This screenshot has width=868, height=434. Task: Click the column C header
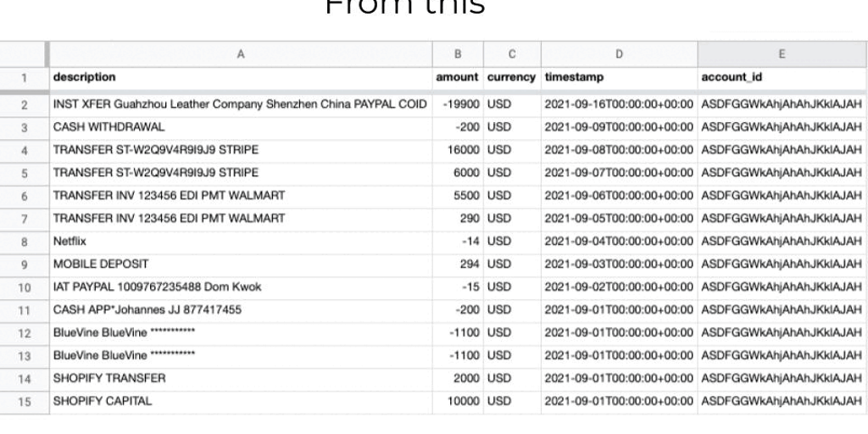click(512, 54)
